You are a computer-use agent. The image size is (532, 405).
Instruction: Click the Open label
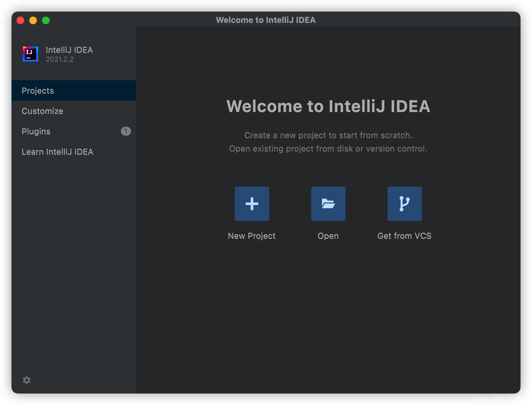click(328, 236)
